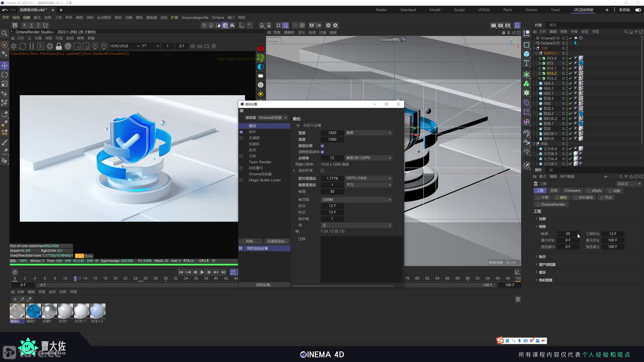Select the blue 镜面1 material thumbnail
Image resolution: width=644 pixels, height=362 pixels.
pyautogui.click(x=33, y=311)
